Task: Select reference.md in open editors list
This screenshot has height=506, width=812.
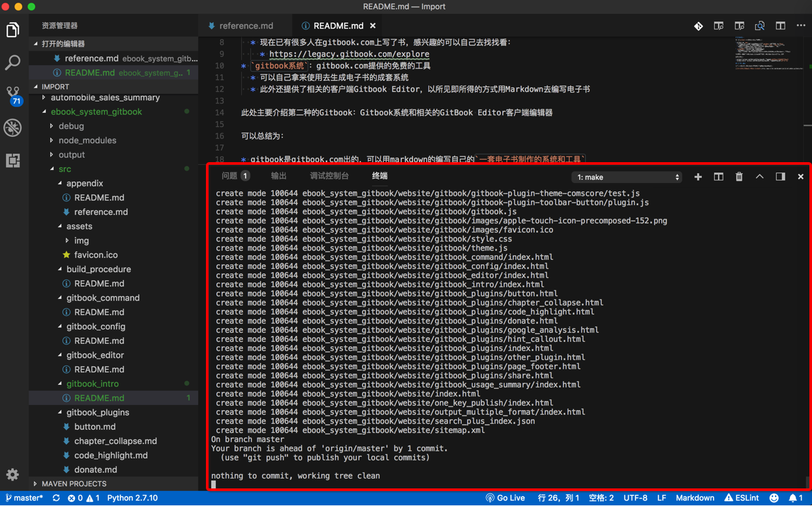Action: [113, 59]
